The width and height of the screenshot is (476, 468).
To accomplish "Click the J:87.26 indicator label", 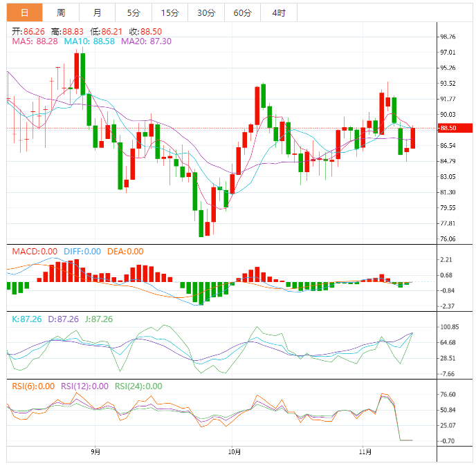I will (99, 319).
